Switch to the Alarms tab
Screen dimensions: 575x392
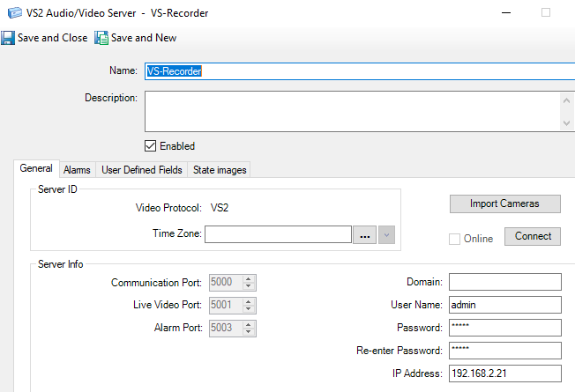click(77, 169)
